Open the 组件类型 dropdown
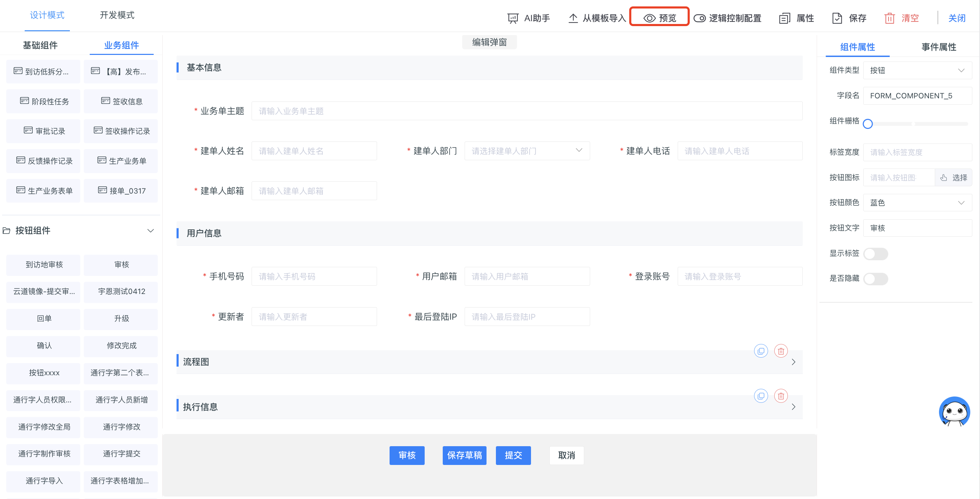This screenshot has width=980, height=499. point(917,70)
